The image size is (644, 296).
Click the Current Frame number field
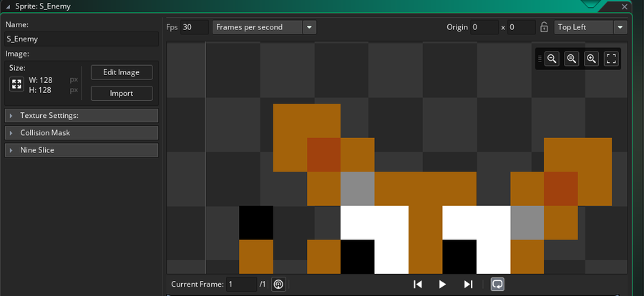[242, 284]
